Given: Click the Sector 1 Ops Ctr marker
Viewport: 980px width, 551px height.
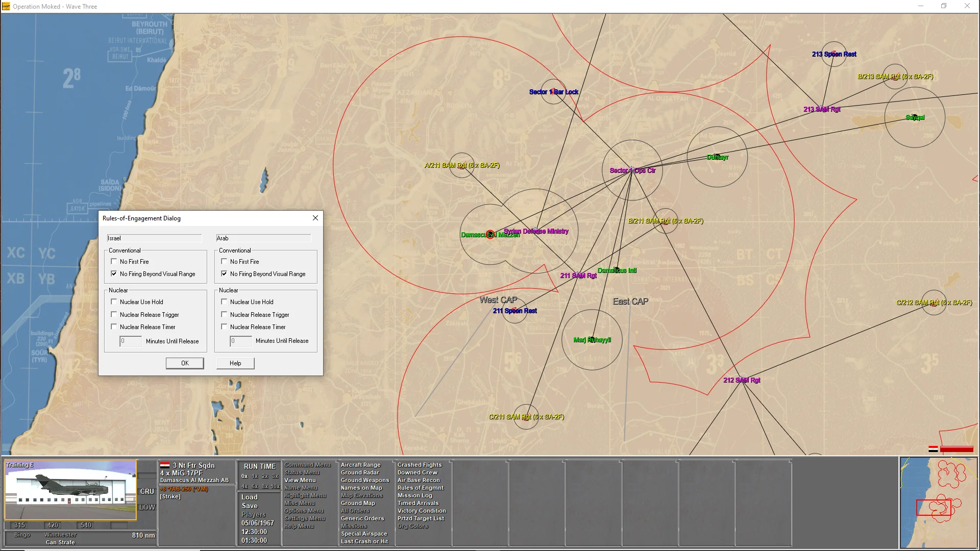Looking at the screenshot, I should [632, 170].
